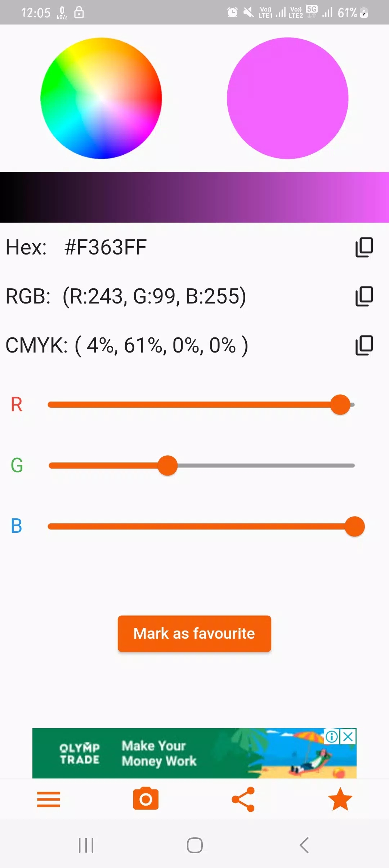Tap Mark as favourite button
389x868 pixels.
[194, 633]
